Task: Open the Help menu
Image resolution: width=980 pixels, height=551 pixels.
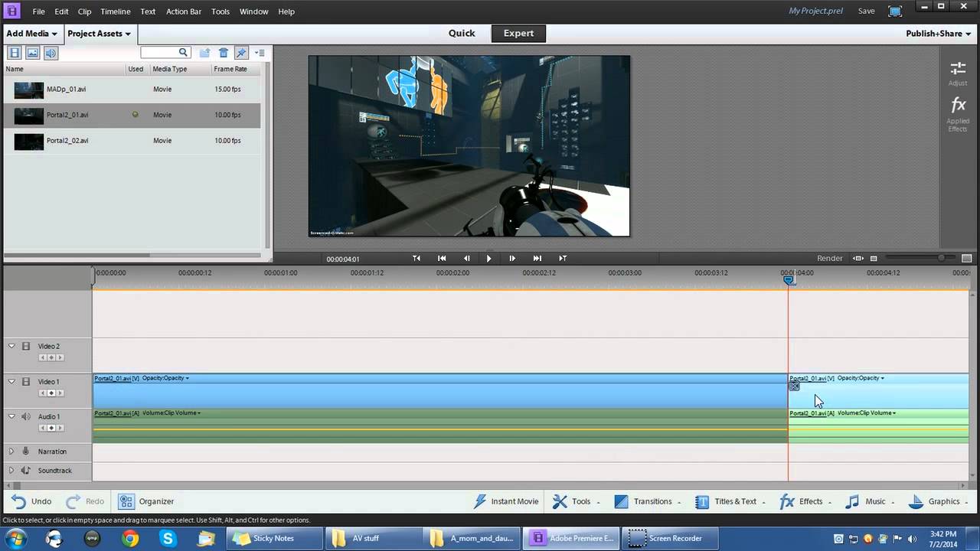Action: (286, 11)
